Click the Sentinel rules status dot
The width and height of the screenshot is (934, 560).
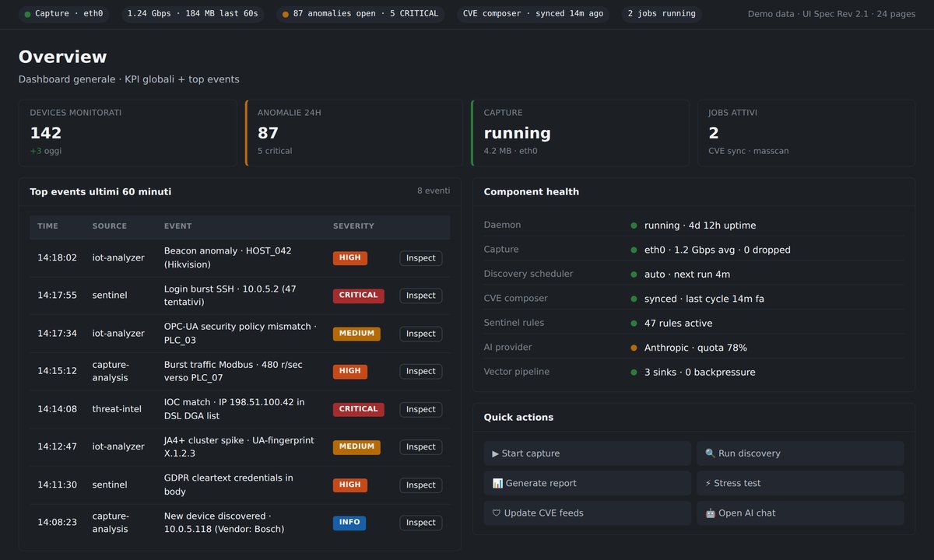tap(634, 324)
